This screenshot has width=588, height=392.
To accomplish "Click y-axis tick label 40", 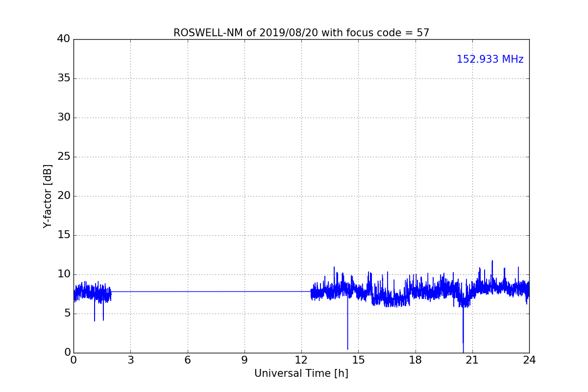I will (x=64, y=39).
